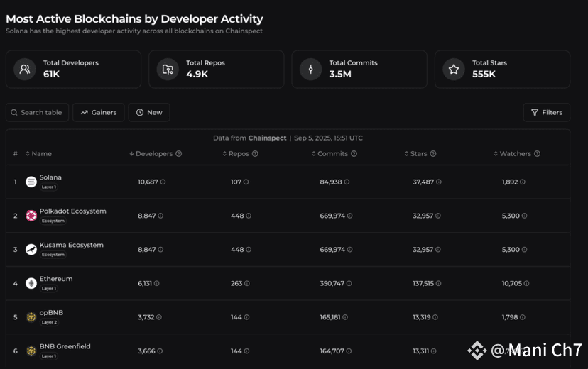Open the BNB Greenfield name link
588x369 pixels.
[x=65, y=346]
